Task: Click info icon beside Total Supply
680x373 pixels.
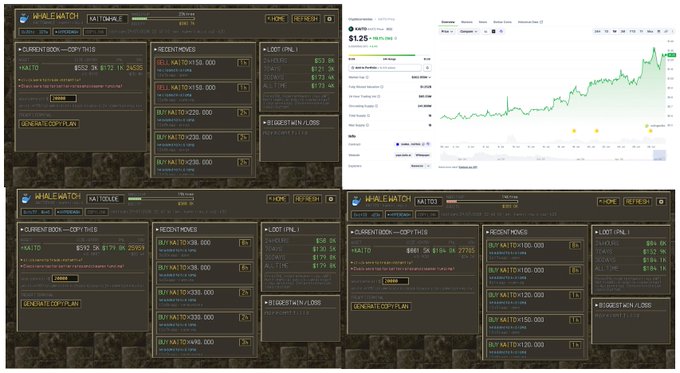Action: pos(369,115)
